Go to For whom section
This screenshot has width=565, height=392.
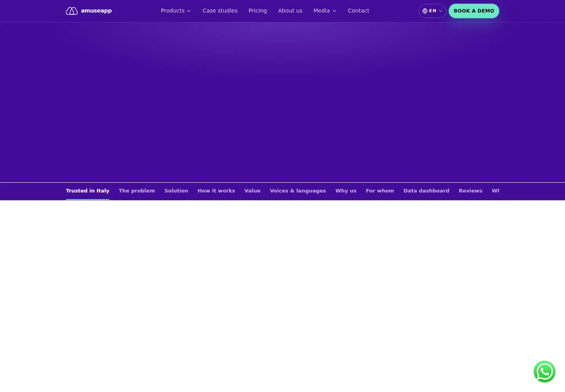point(380,191)
